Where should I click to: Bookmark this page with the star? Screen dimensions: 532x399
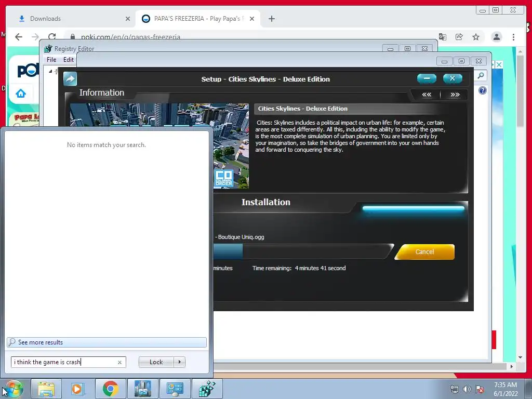click(x=476, y=37)
